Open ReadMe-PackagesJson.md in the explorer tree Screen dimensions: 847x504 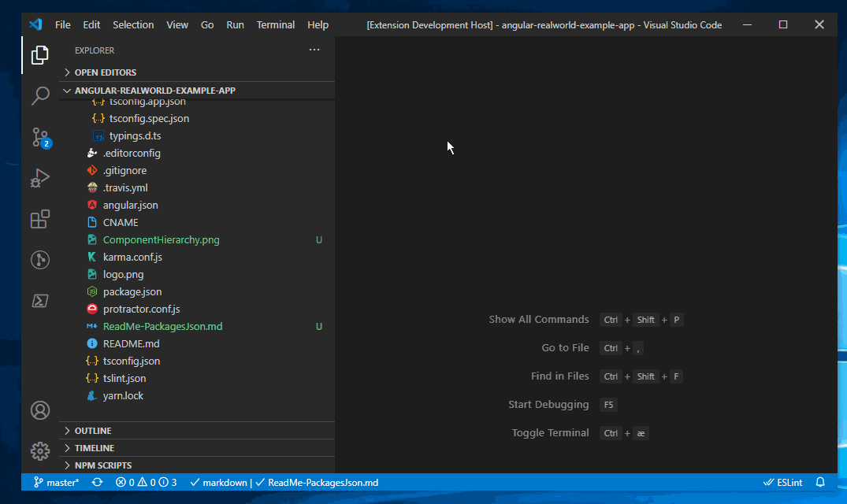coord(197,326)
